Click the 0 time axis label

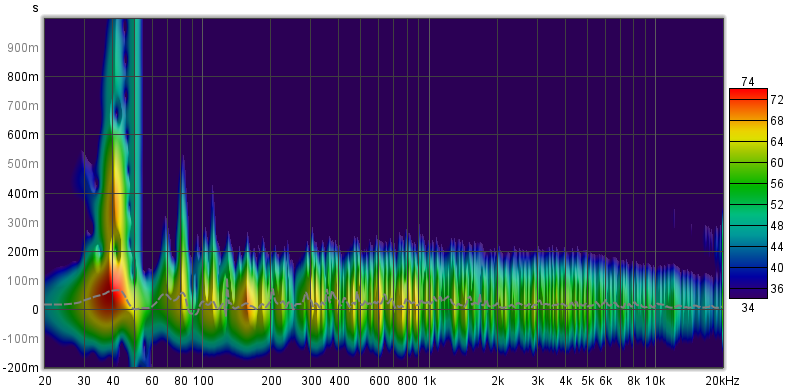tap(35, 310)
